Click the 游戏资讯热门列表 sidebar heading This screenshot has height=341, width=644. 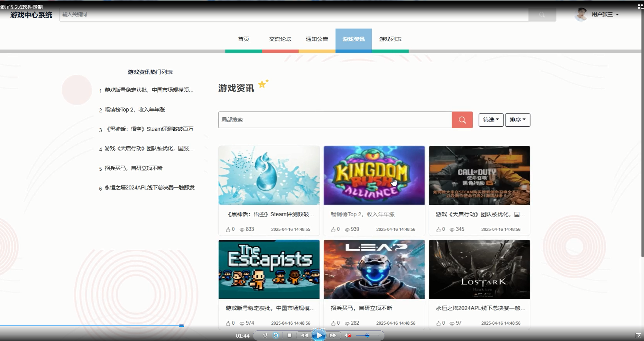point(150,72)
